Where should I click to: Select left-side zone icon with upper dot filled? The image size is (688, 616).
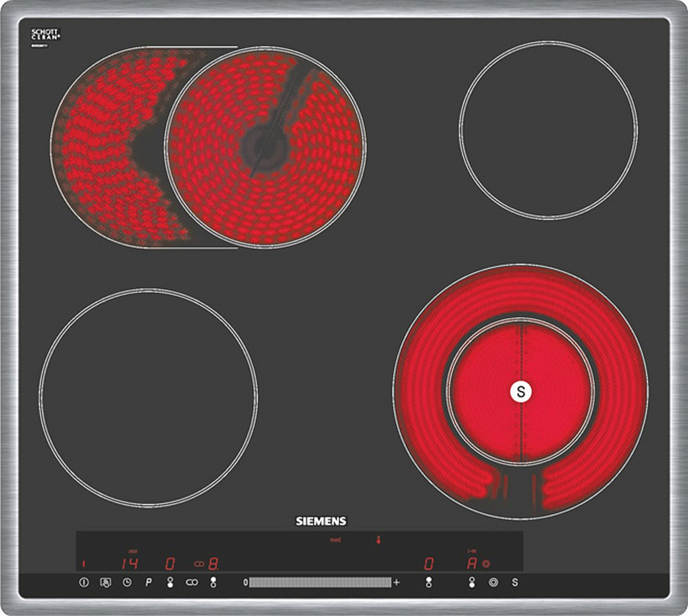coord(213,582)
